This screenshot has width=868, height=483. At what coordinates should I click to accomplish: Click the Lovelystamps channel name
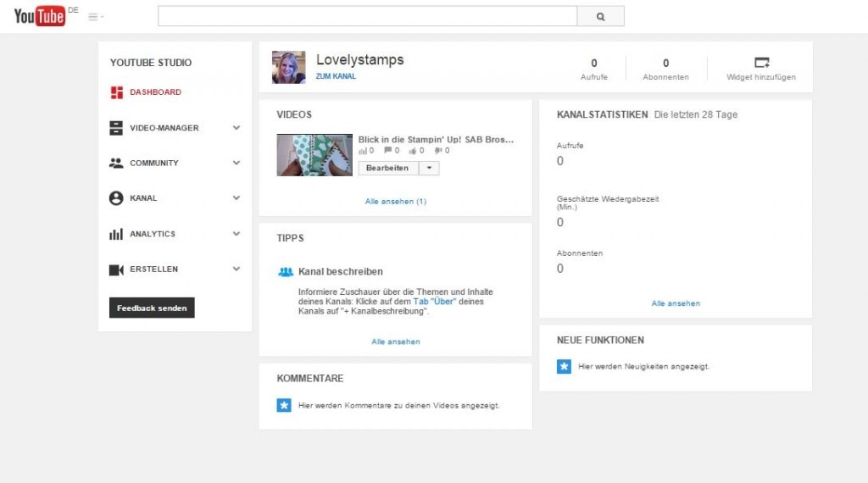click(x=359, y=60)
